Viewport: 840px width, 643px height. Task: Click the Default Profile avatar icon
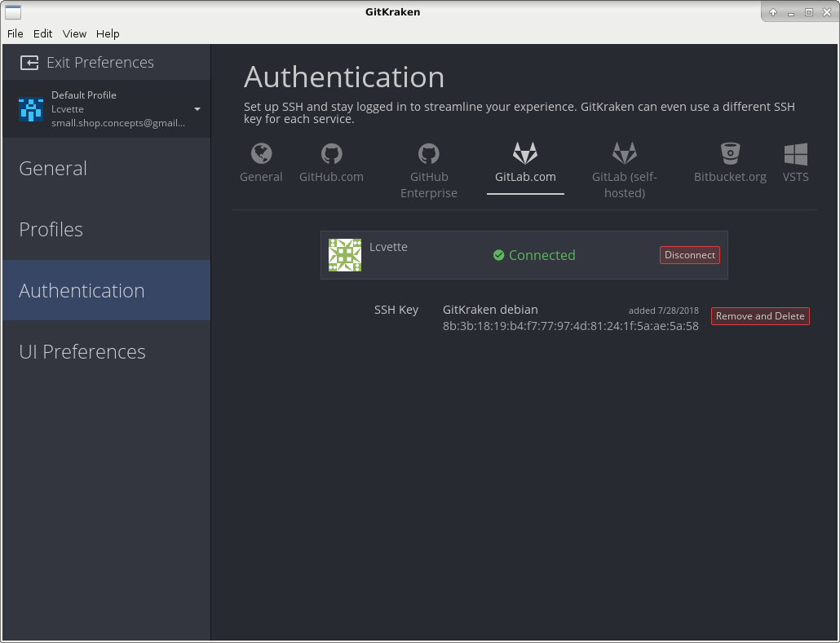click(31, 109)
